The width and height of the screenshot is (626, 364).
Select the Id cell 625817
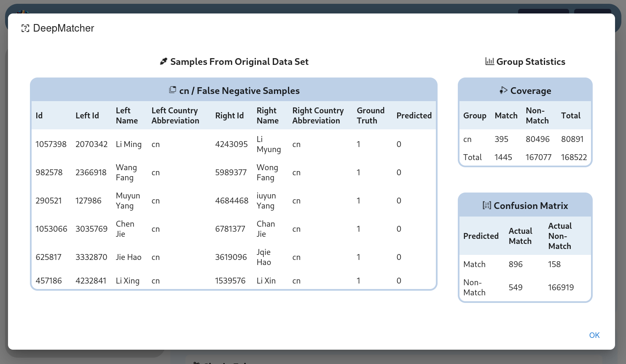[48, 257]
